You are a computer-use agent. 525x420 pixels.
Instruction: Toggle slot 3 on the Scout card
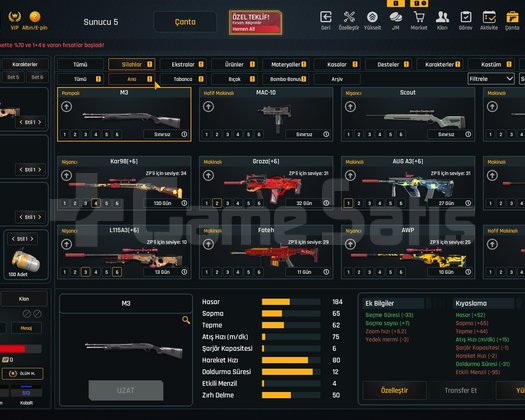pyautogui.click(x=369, y=135)
